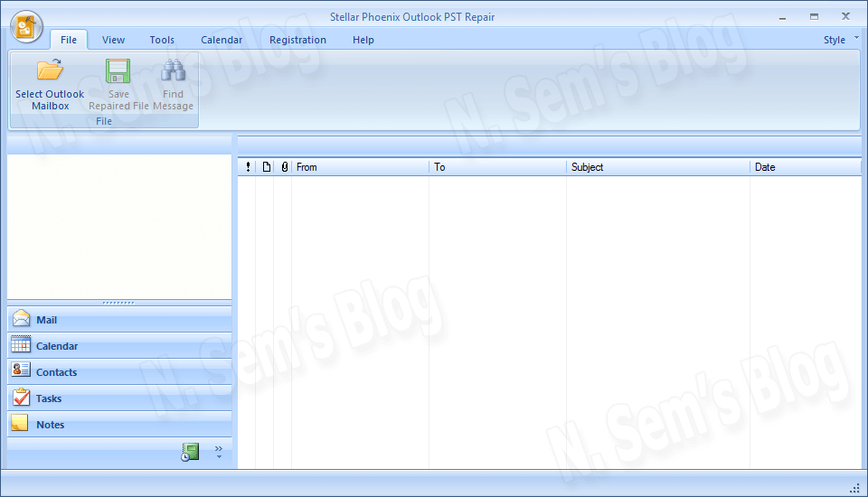This screenshot has width=868, height=497.
Task: Open the Tools ribbon tab
Action: (162, 40)
